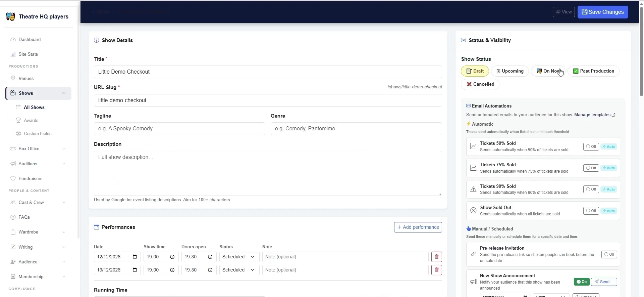Click the Box Office ticket icon
The image size is (644, 297).
[x=13, y=148]
